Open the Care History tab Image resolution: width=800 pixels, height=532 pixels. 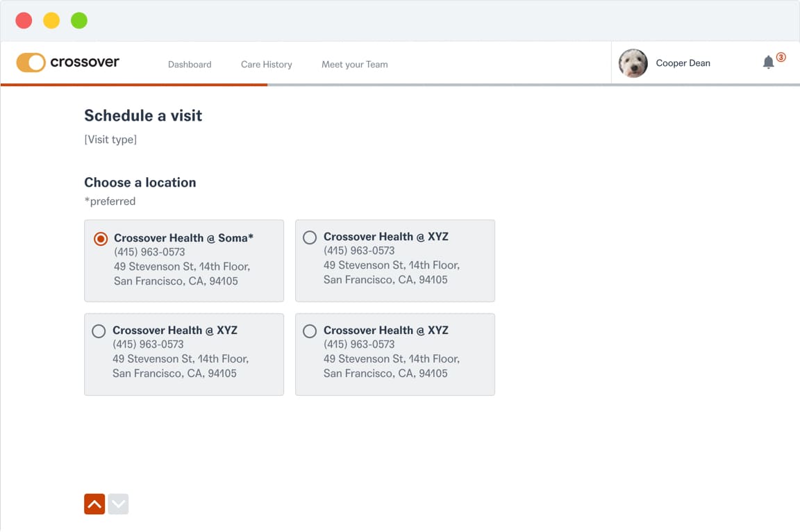pyautogui.click(x=267, y=65)
